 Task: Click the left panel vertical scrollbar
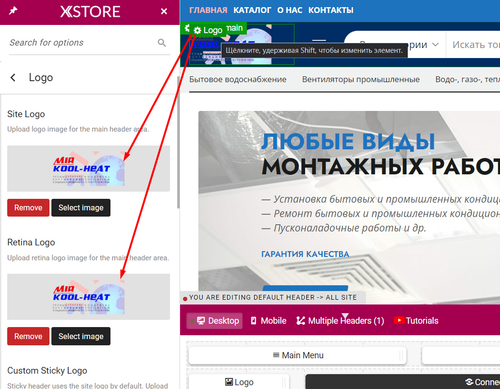[x=178, y=142]
